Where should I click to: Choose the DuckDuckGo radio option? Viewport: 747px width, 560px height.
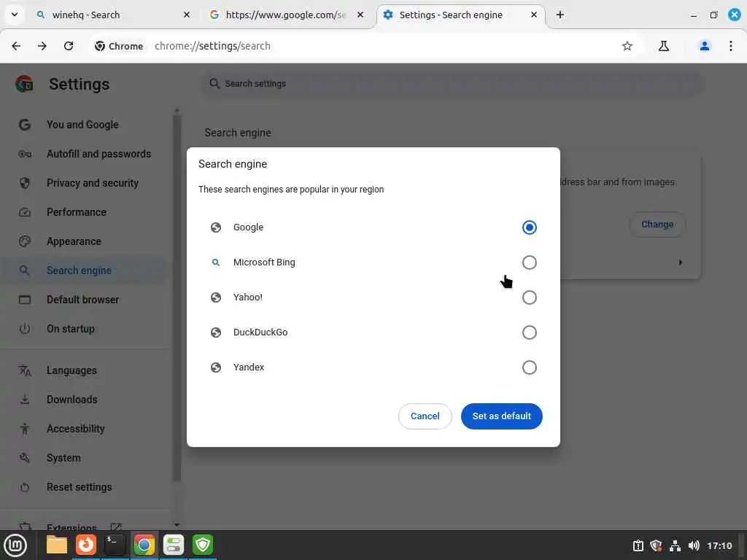tap(529, 332)
